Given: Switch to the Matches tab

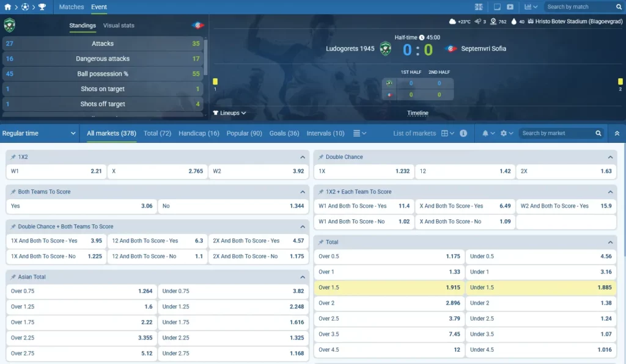Looking at the screenshot, I should 72,7.
